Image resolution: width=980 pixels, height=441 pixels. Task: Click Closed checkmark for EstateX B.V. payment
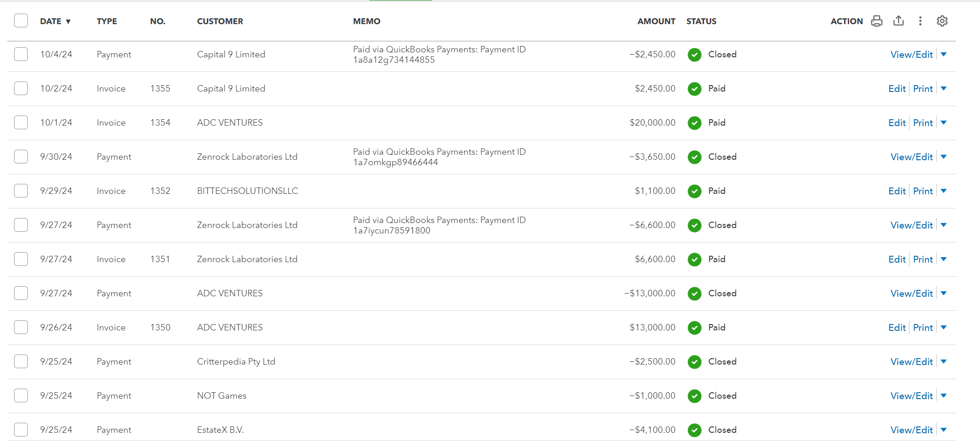694,430
